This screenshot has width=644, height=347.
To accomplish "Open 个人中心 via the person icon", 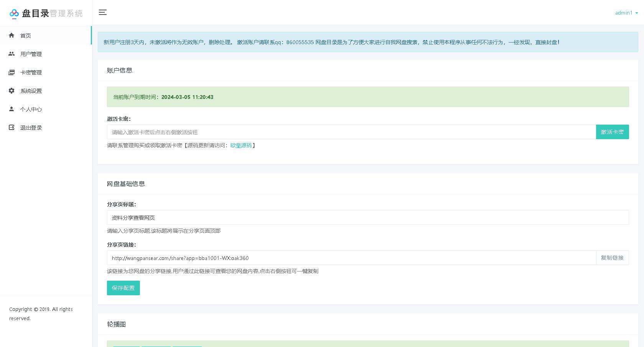I will (11, 109).
